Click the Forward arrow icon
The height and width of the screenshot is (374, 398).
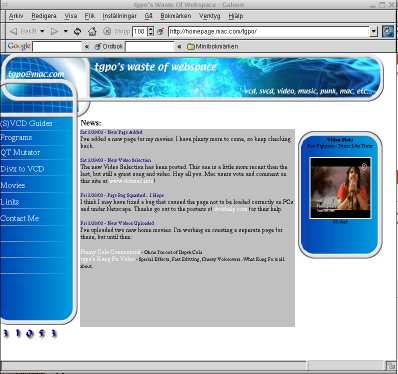point(54,32)
